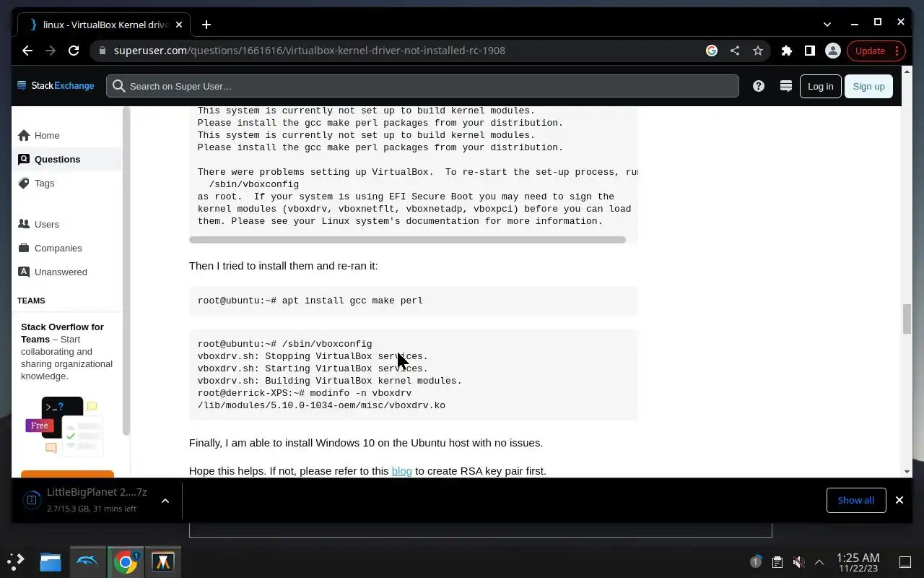924x578 pixels.
Task: Open the orange arrow app in taskbar
Action: pyautogui.click(x=162, y=561)
